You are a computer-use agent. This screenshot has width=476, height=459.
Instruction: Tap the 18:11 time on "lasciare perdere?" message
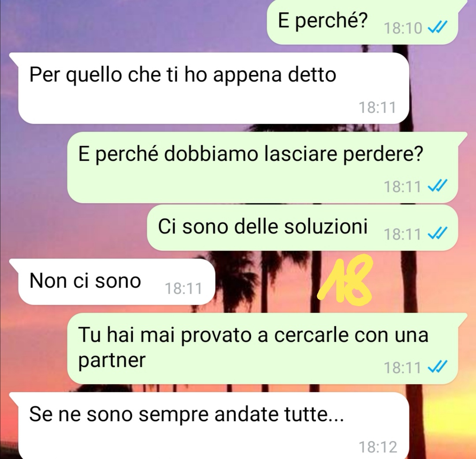point(402,186)
